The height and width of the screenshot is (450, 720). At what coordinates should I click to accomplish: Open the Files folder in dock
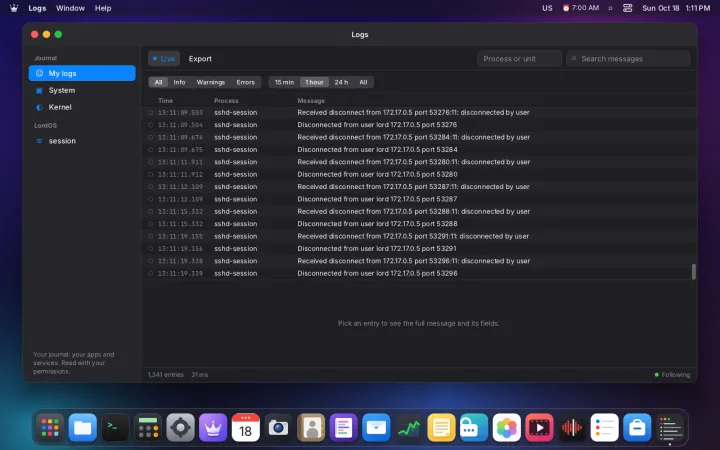point(83,428)
